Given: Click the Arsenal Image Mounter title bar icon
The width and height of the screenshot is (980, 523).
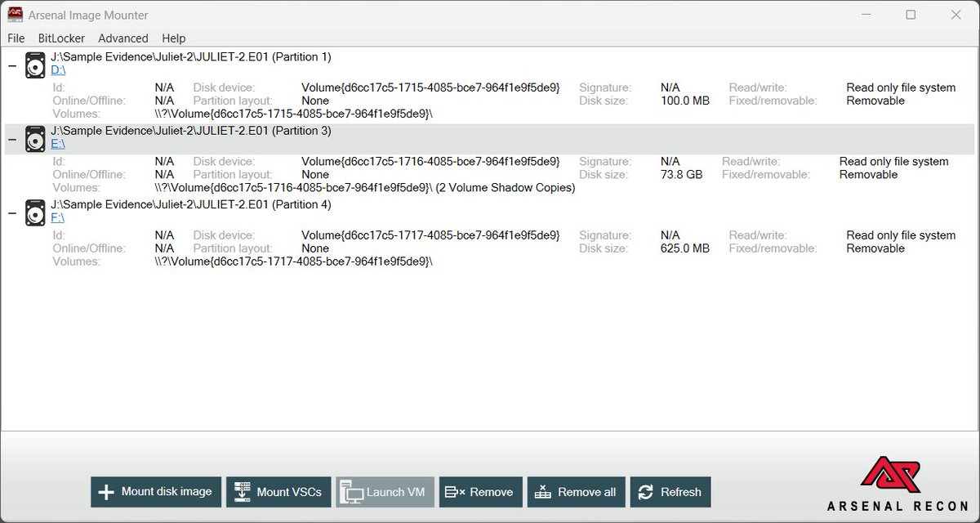Looking at the screenshot, I should coord(16,15).
